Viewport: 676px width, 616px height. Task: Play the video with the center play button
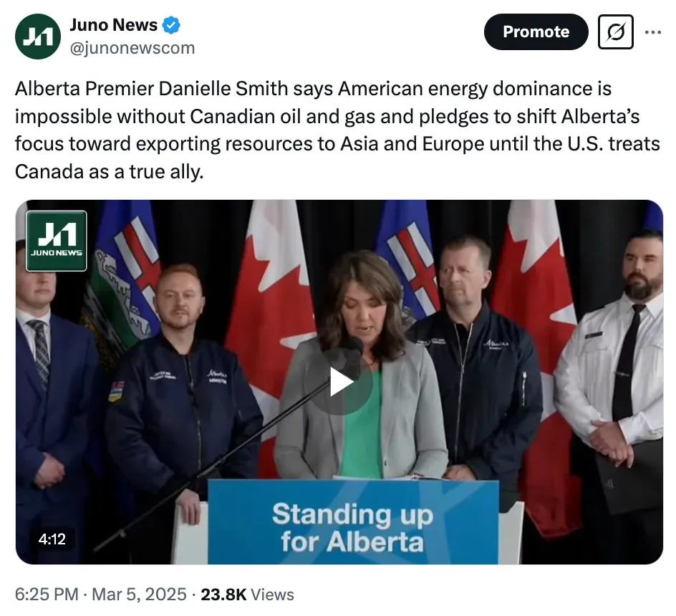(x=339, y=382)
